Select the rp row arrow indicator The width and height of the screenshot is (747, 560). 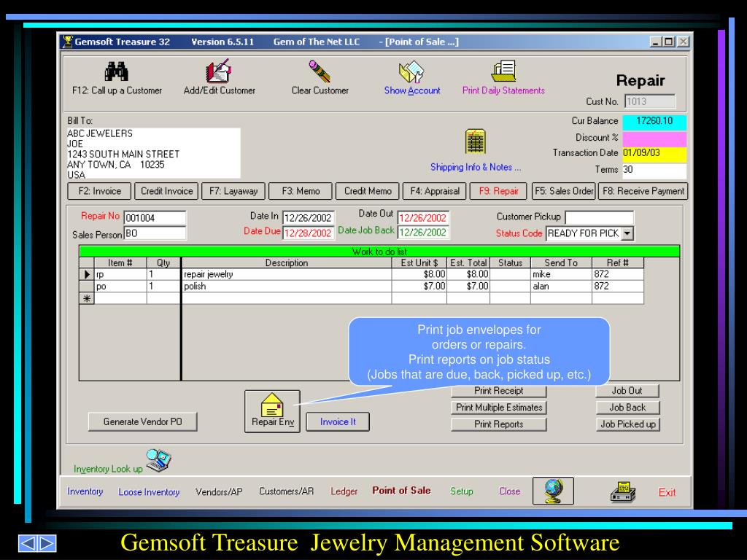pyautogui.click(x=87, y=274)
